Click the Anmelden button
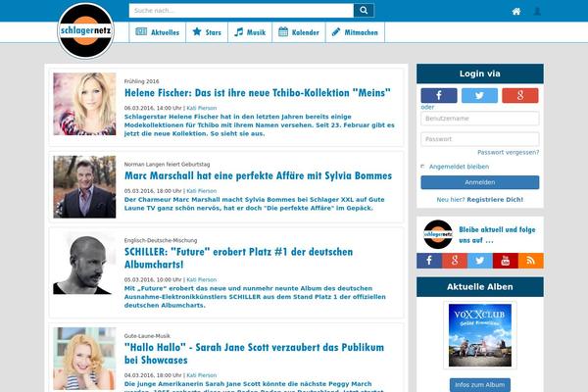 [x=479, y=182]
